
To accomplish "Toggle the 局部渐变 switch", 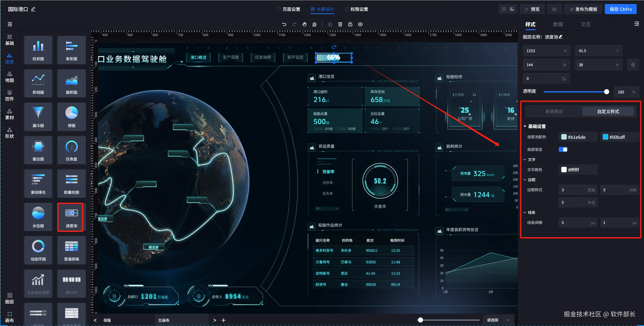I will point(563,149).
